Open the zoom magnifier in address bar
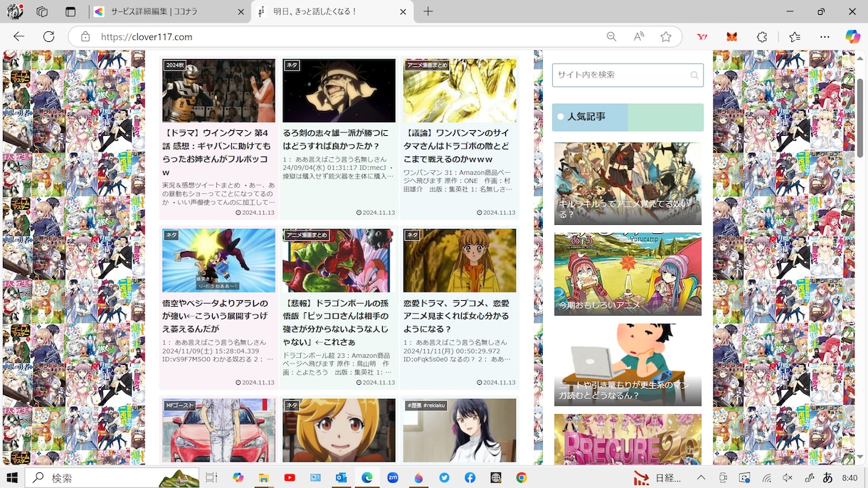868x488 pixels. click(x=611, y=37)
